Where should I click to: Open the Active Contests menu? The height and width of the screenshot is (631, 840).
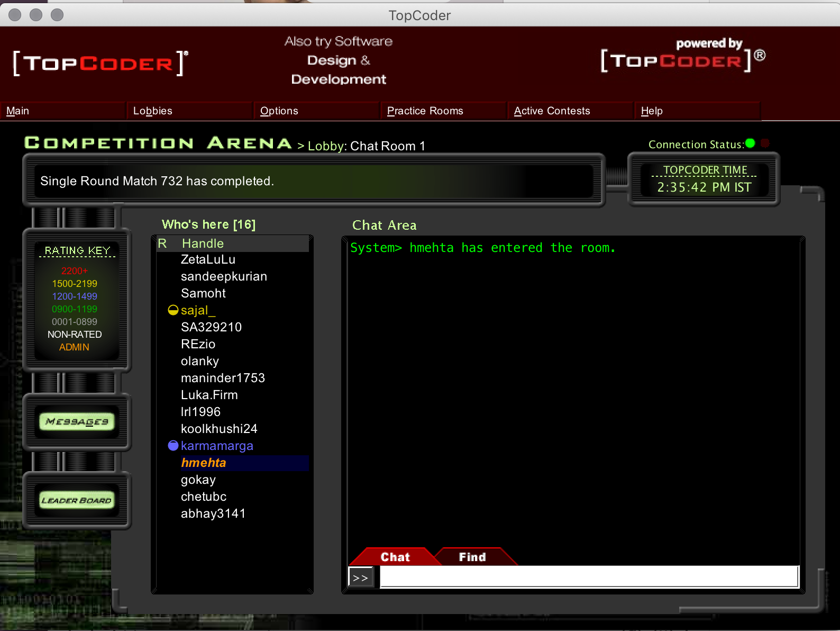click(x=571, y=111)
